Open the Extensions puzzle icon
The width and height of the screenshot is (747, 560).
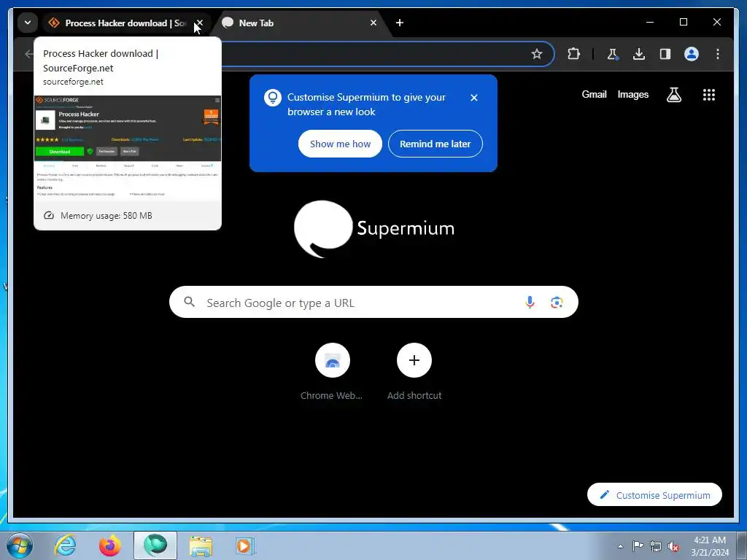pos(573,54)
